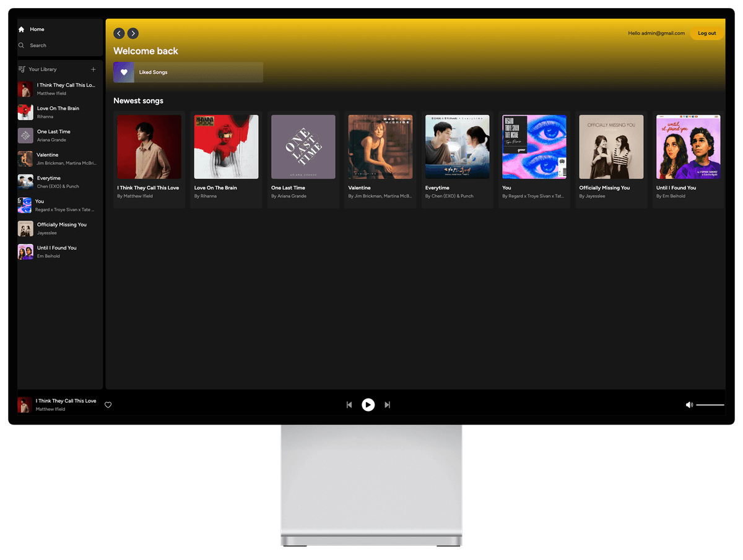Select Everytime by Chen (EXO) & Punch

[457, 155]
